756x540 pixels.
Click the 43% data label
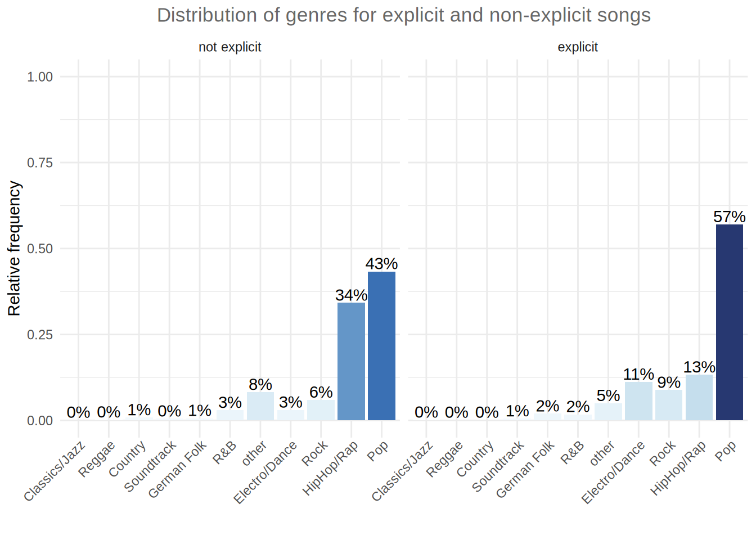381,264
